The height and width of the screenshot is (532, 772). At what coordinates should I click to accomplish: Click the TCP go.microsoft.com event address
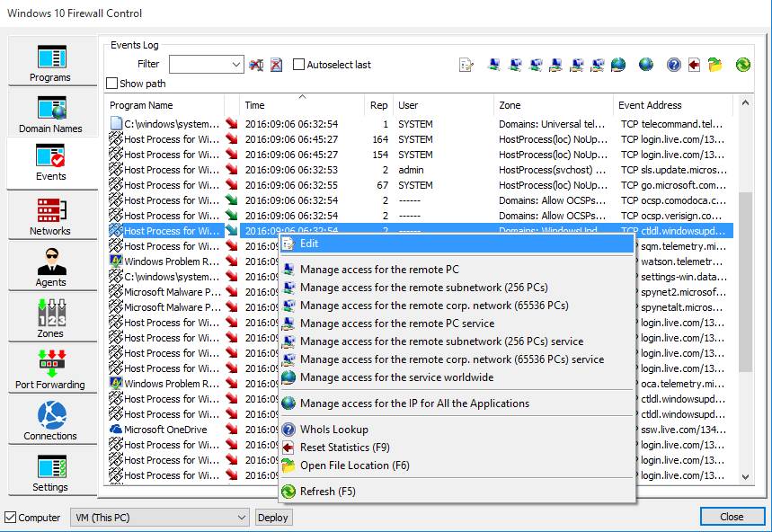(x=673, y=185)
